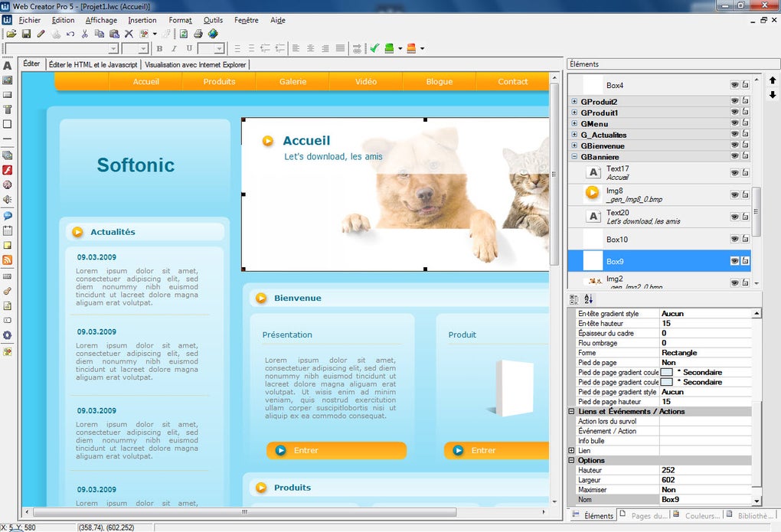Expand the GBienvenue group
Viewport: 781px width, 532px height.
574,145
